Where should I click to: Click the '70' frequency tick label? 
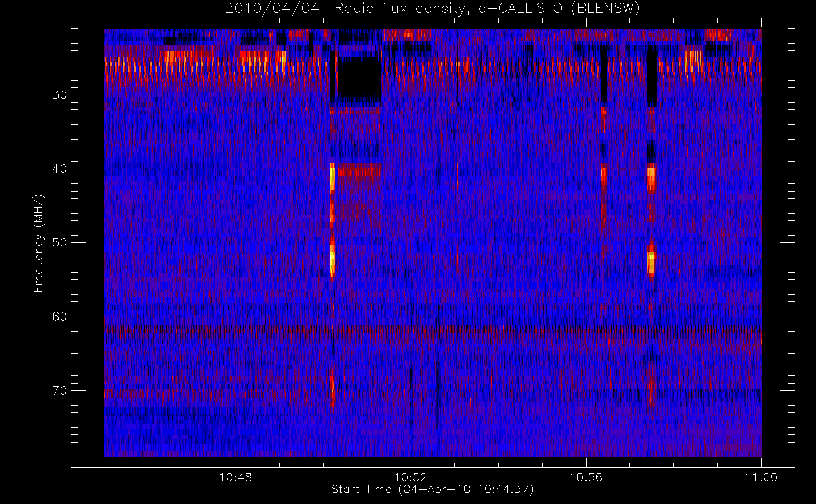pos(60,391)
